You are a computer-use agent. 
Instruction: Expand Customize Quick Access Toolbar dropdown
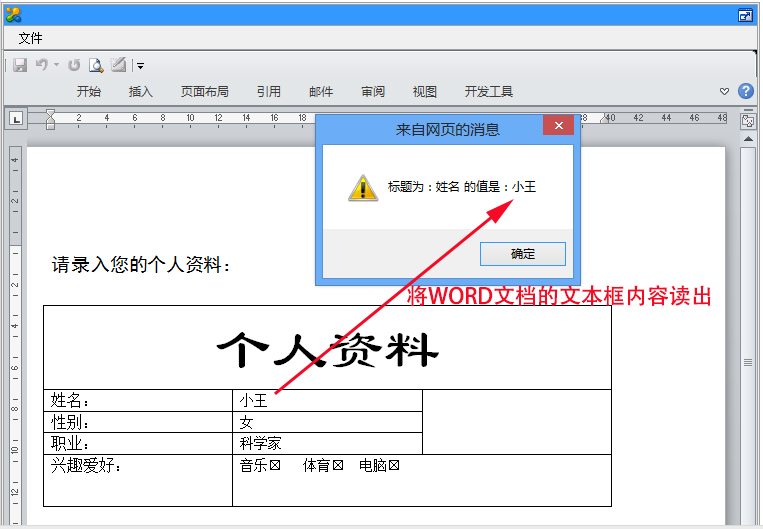point(140,66)
